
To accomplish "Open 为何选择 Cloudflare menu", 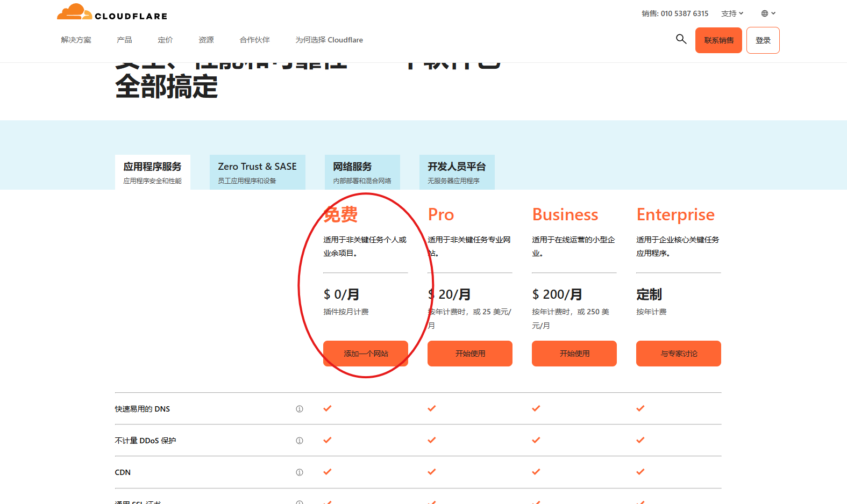I will pyautogui.click(x=329, y=40).
